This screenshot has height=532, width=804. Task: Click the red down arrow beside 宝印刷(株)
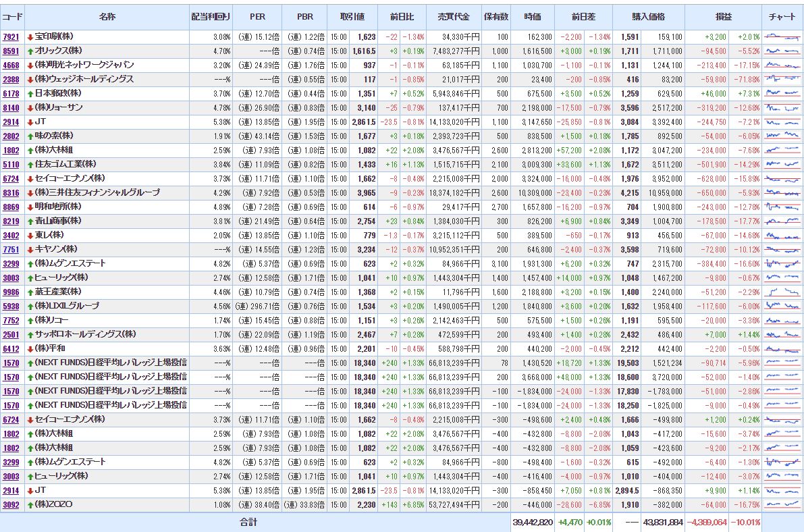click(30, 36)
